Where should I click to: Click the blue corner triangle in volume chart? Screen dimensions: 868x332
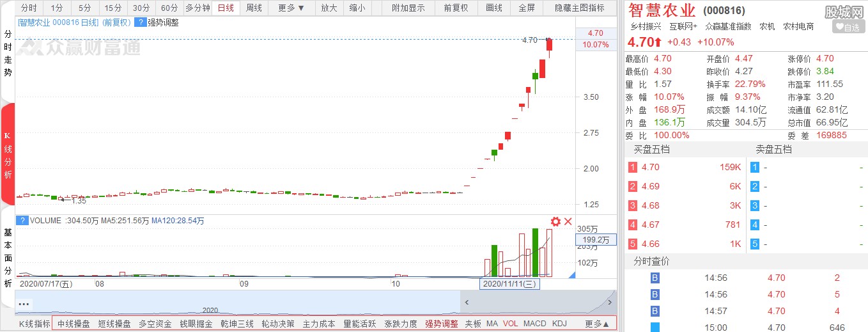click(x=573, y=274)
